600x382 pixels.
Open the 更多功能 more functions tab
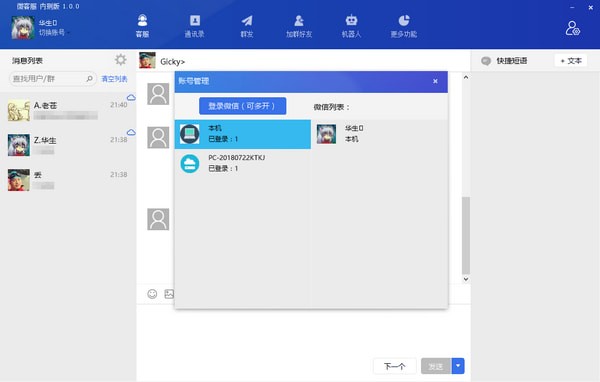coord(404,26)
